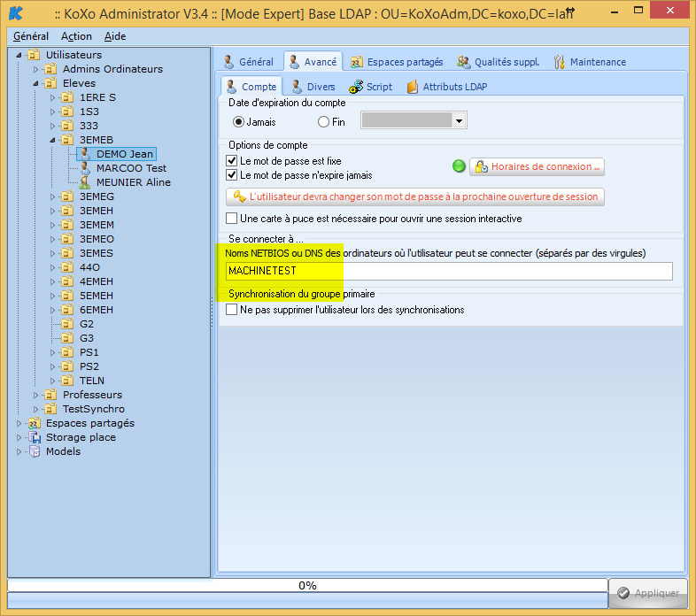This screenshot has width=696, height=616.
Task: Switch to the Avancé tab
Action: click(313, 62)
